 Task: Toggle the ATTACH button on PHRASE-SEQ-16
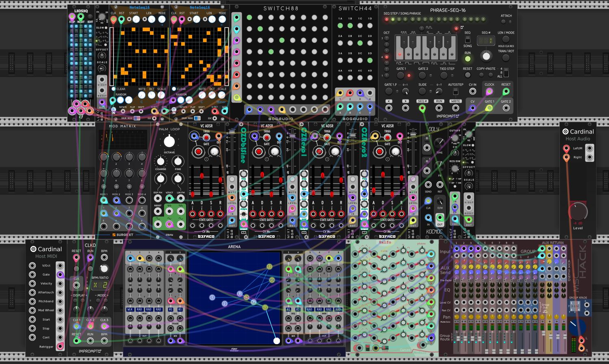tap(504, 22)
